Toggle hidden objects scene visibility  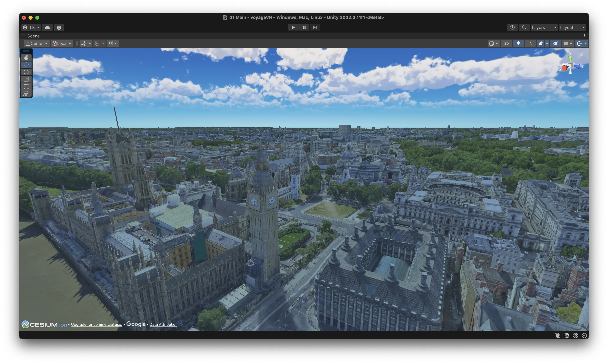(555, 43)
